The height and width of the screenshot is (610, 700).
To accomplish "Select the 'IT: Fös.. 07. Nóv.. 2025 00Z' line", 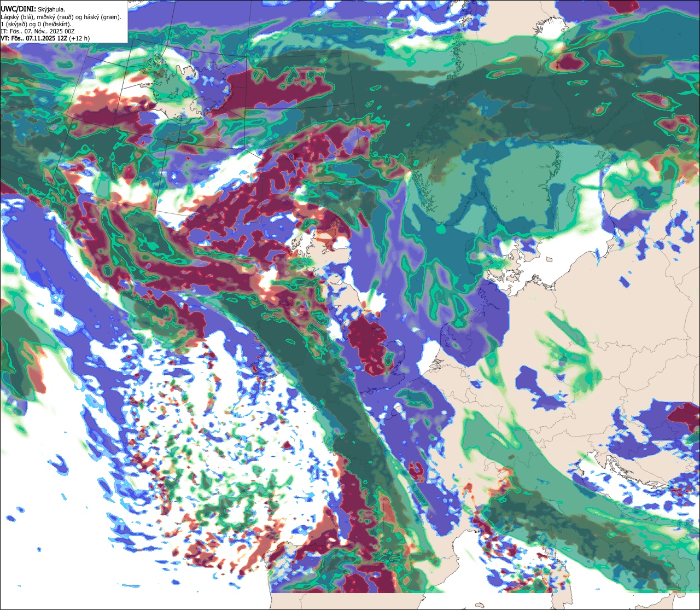I will [38, 31].
